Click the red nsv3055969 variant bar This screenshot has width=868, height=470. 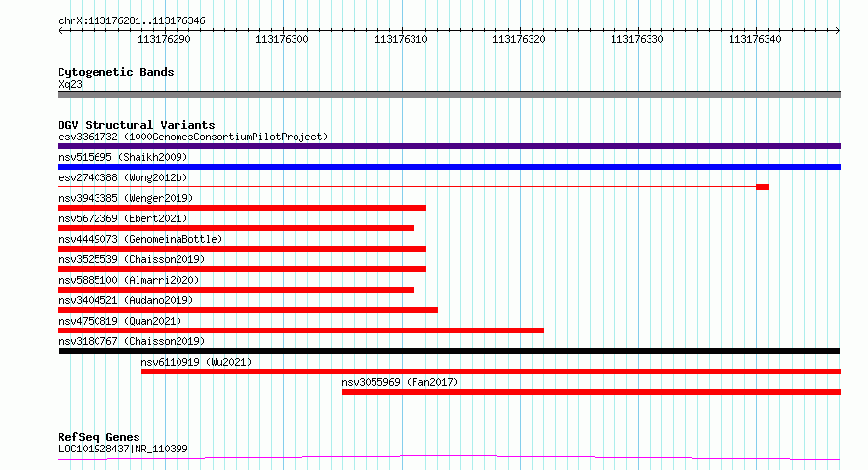pyautogui.click(x=591, y=392)
